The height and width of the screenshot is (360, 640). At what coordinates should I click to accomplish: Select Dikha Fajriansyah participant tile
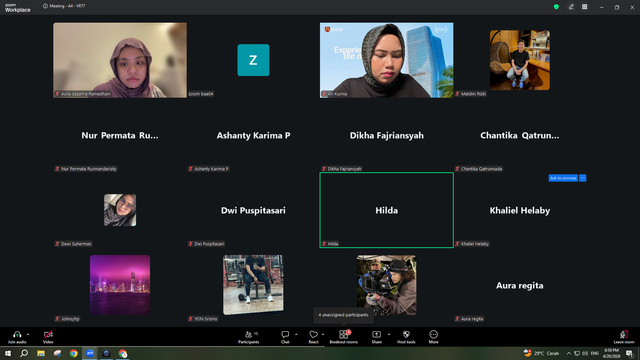pos(387,135)
